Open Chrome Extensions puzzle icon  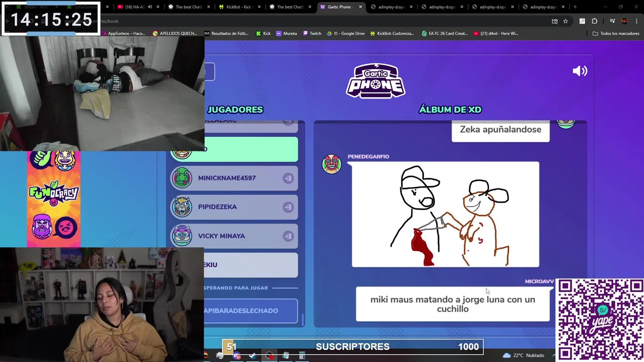tap(595, 21)
